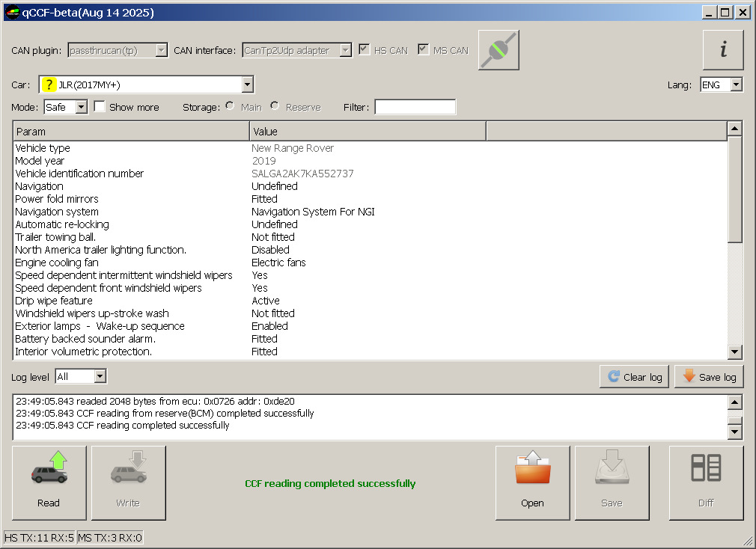Screen dimensions: 756x549
Task: Enable the Show more checkbox
Action: 100,106
